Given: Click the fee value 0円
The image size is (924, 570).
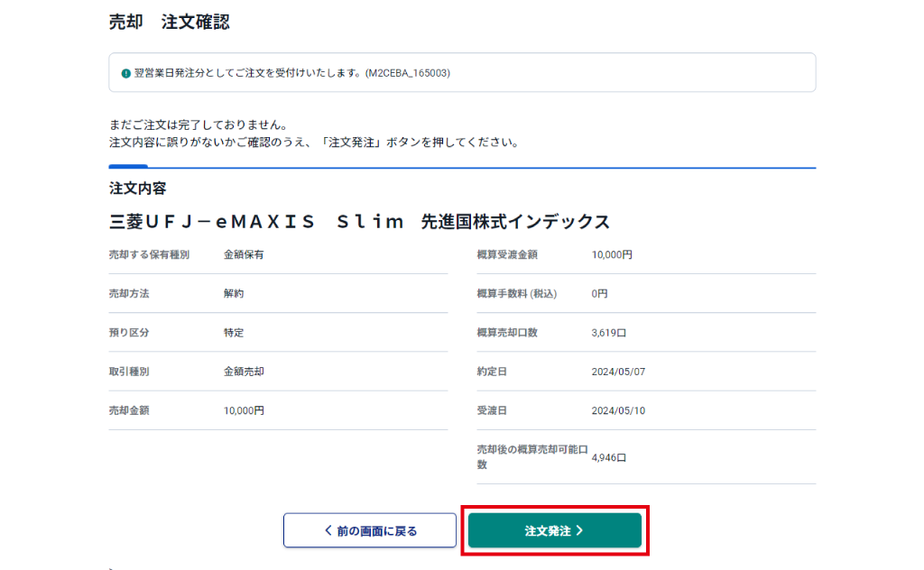Looking at the screenshot, I should click(599, 294).
